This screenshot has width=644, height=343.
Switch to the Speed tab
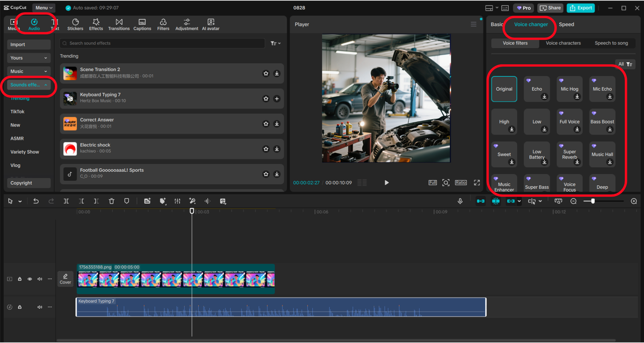(566, 24)
